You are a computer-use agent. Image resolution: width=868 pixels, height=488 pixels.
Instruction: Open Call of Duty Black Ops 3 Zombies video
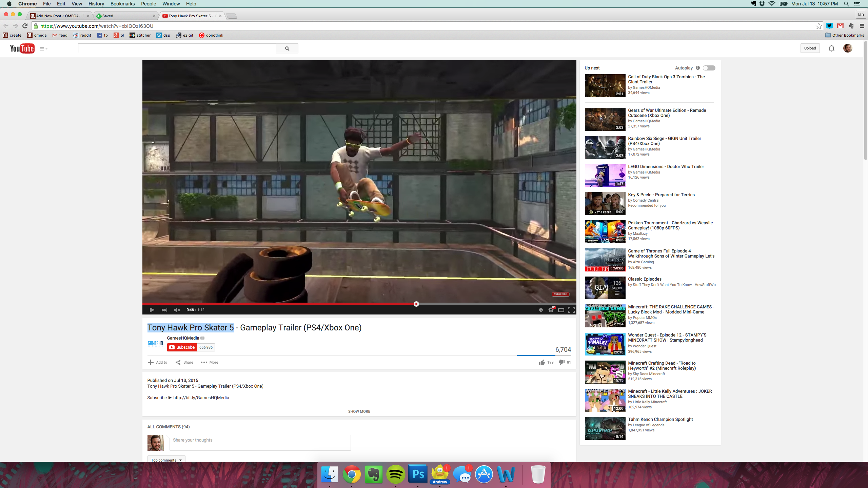tap(666, 79)
